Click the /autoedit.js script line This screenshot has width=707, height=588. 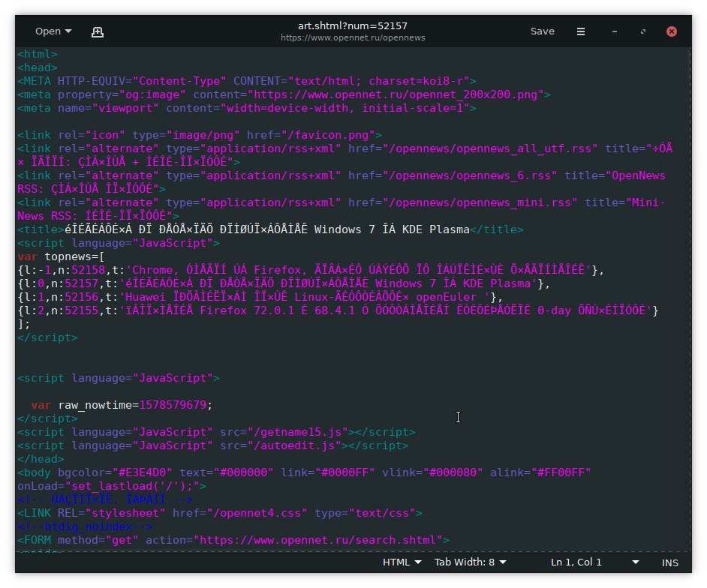pyautogui.click(x=213, y=446)
